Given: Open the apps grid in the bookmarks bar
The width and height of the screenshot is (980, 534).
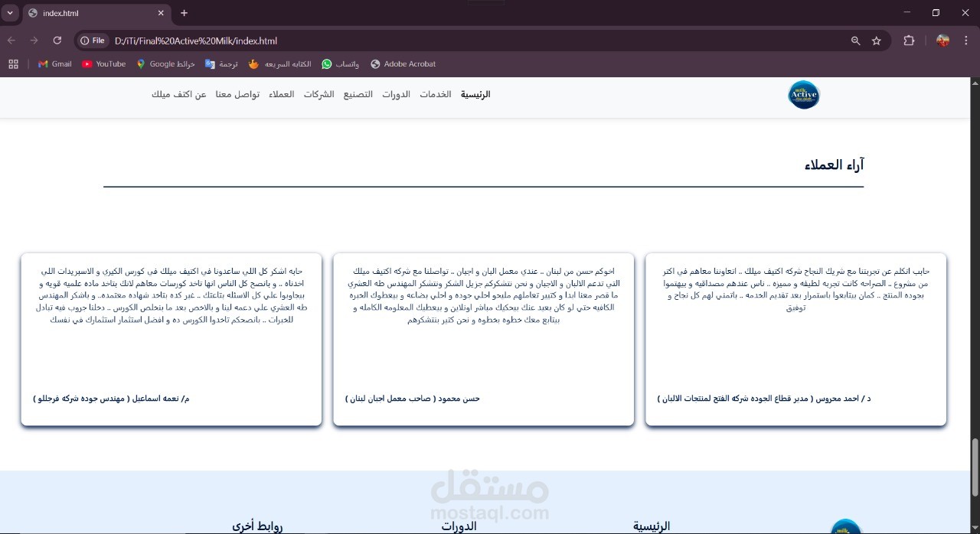Looking at the screenshot, I should point(13,64).
